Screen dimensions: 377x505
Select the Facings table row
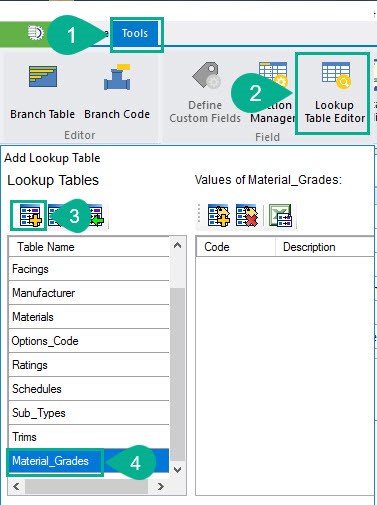89,269
